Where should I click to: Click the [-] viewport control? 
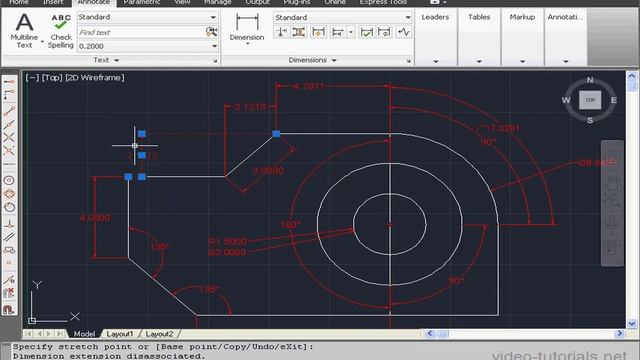tap(32, 78)
